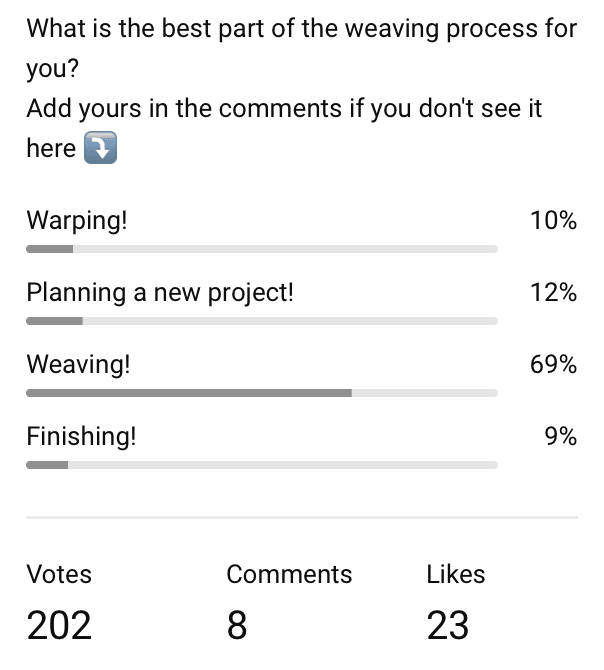Click the 23 likes count
The image size is (604, 670).
tap(448, 625)
